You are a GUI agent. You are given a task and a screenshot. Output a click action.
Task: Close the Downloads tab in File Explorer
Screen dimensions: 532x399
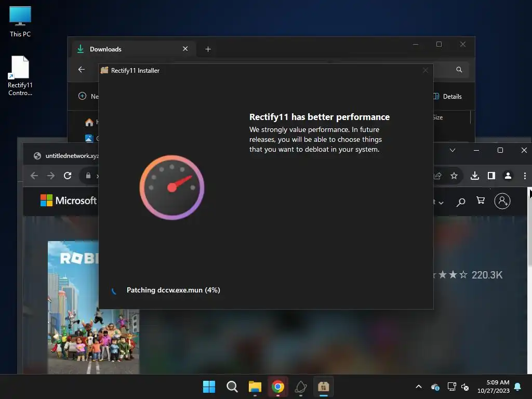185,49
